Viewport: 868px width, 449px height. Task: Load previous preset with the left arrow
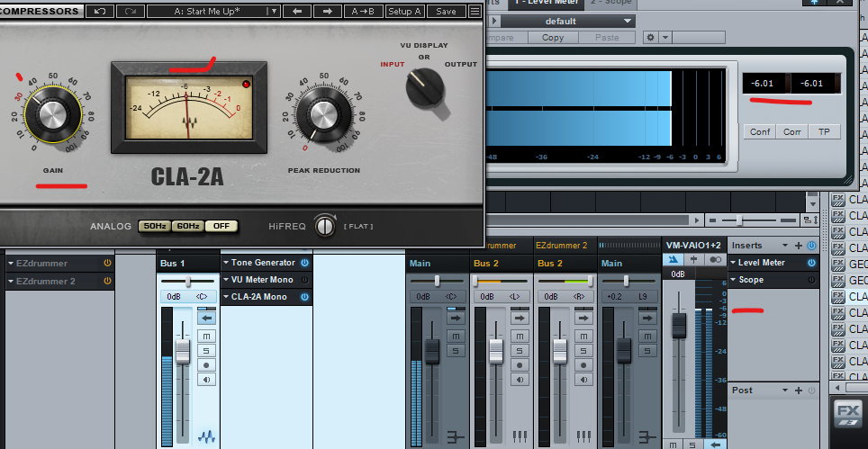[x=296, y=12]
